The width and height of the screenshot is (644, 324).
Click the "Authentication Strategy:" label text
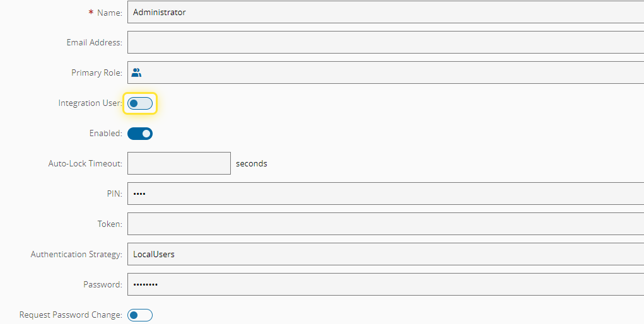pos(76,255)
